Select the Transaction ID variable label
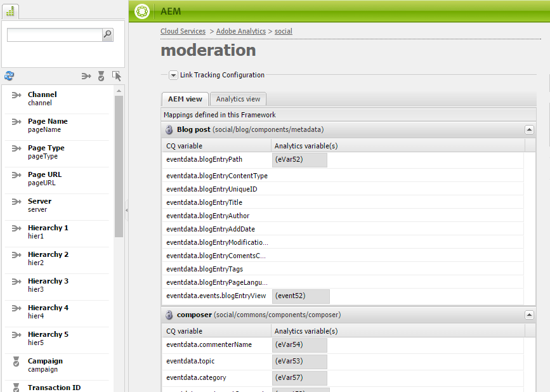The image size is (550, 392). 54,388
